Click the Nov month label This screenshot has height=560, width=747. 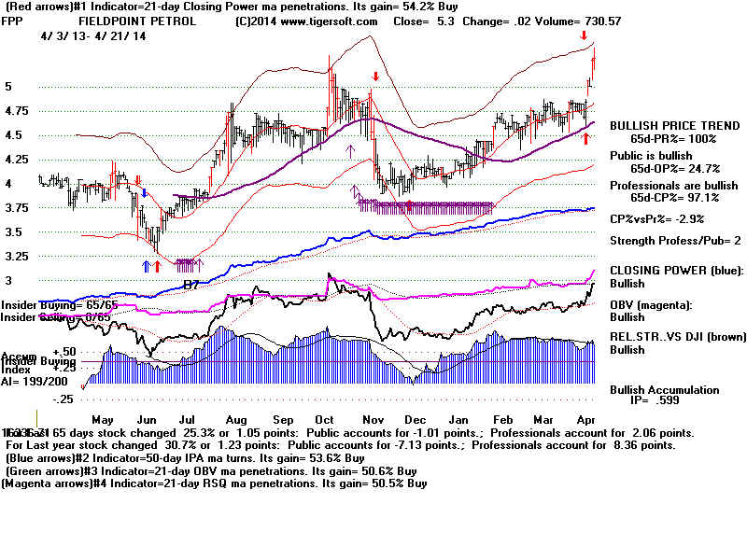point(373,420)
